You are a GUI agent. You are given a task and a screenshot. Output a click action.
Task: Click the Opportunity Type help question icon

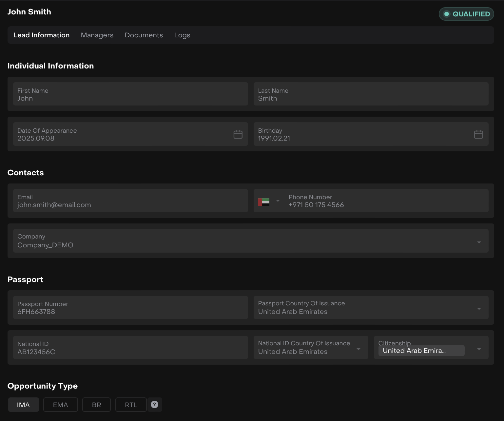click(155, 405)
